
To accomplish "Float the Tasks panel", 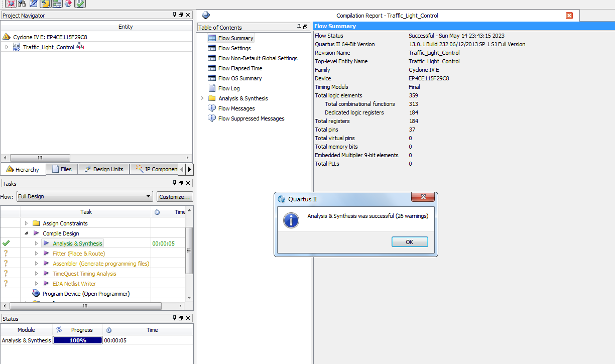I will coord(181,183).
